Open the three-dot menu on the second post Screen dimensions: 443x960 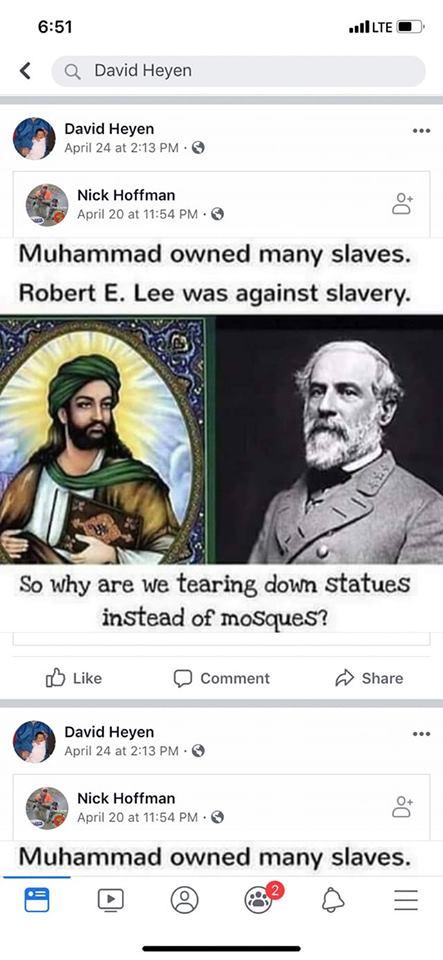coord(421,733)
